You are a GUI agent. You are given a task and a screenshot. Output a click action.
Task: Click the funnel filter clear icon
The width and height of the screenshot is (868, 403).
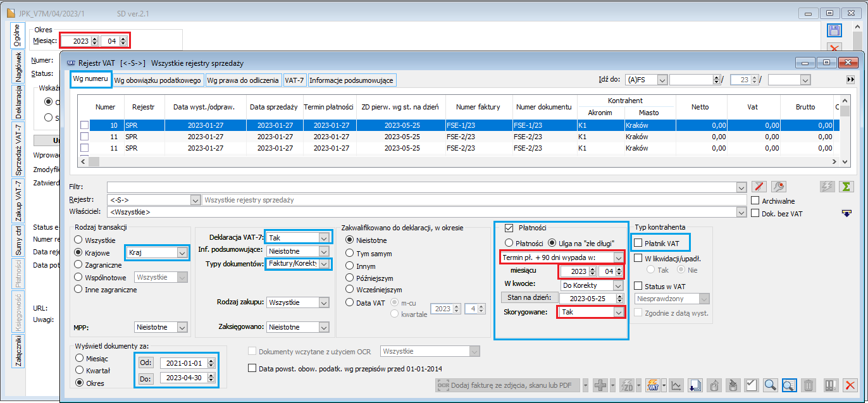point(760,187)
